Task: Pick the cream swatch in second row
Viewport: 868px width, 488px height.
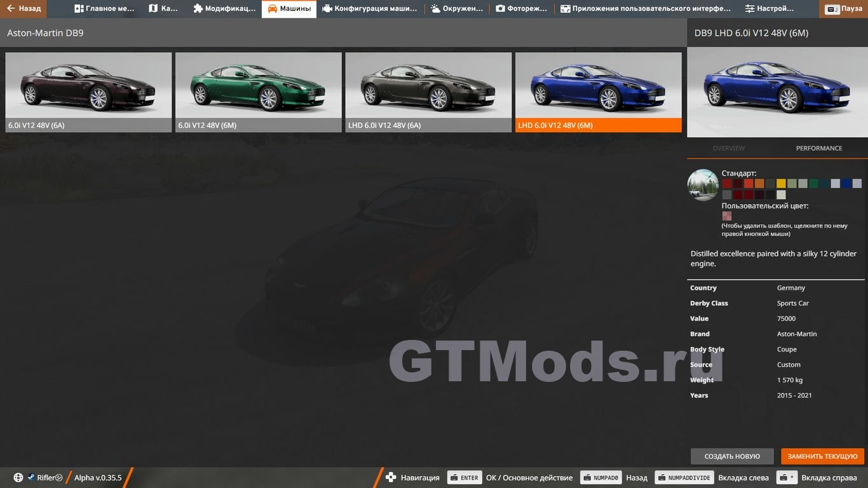Action: tap(781, 195)
